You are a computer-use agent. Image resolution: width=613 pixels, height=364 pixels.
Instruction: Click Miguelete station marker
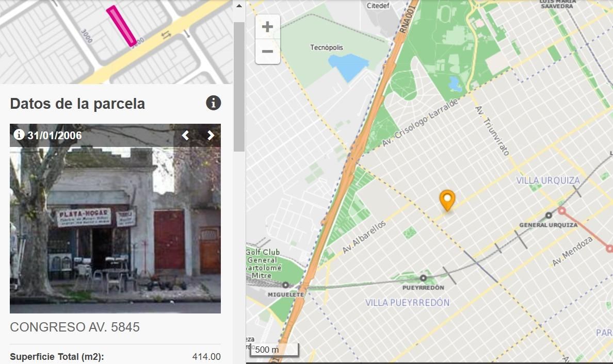coord(285,285)
